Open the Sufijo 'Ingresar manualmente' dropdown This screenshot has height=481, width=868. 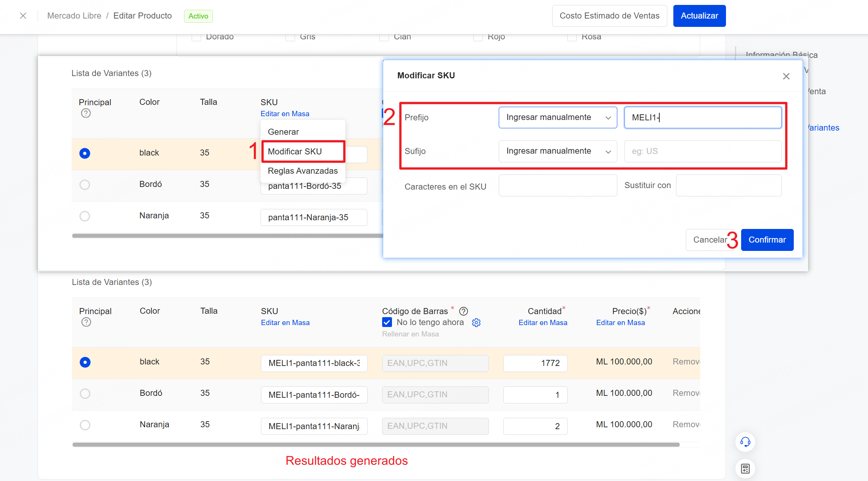(x=558, y=151)
